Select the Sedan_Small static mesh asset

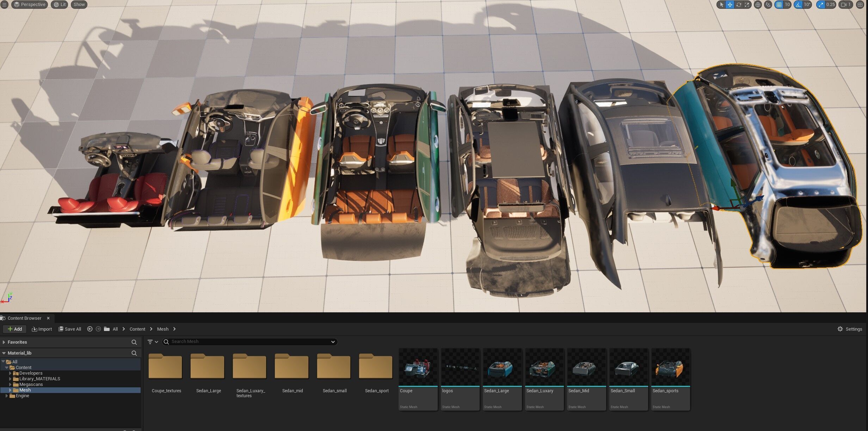click(x=629, y=380)
